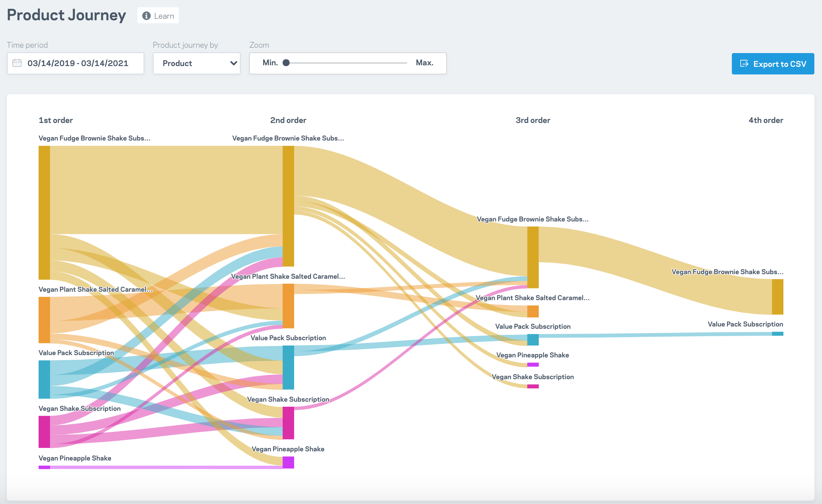Image resolution: width=822 pixels, height=504 pixels.
Task: Click the info icon beside Learn
Action: coord(146,16)
